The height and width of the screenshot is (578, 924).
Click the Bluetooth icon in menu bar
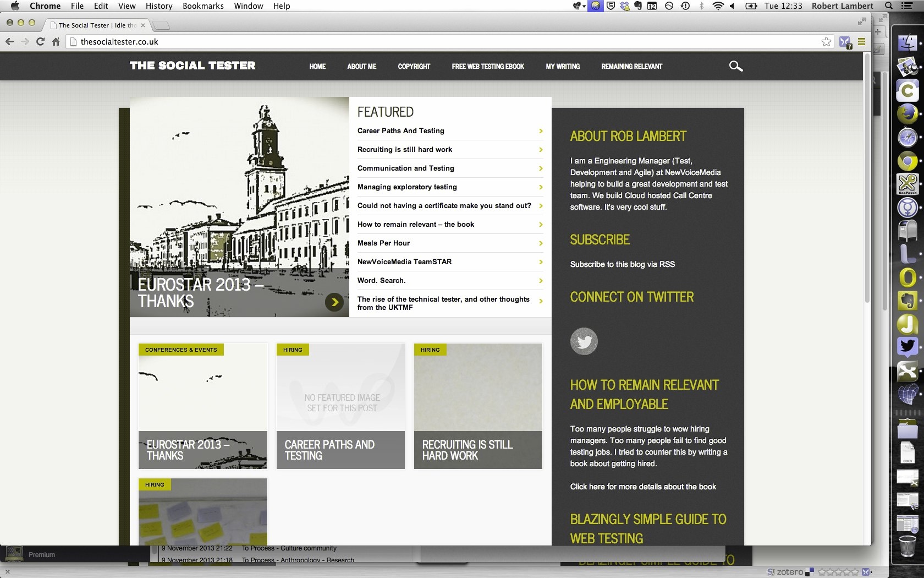(701, 6)
